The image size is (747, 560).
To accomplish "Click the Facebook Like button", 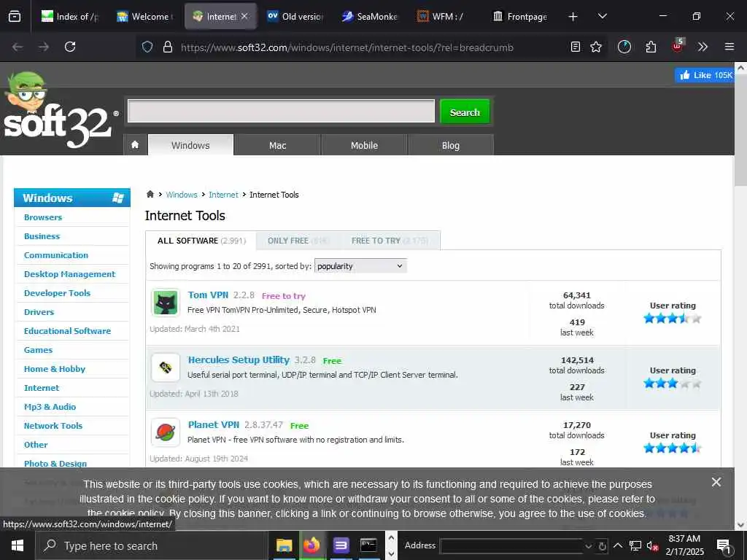I will pyautogui.click(x=705, y=75).
